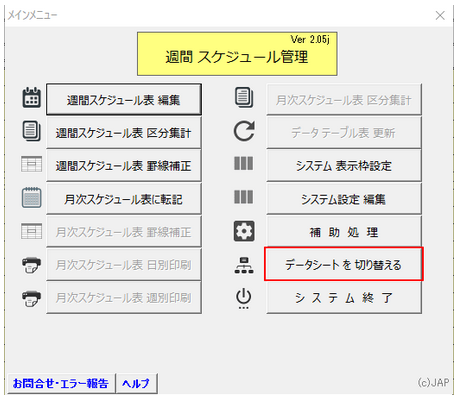Viewport: 456px width, 399px height.
Task: Click データシートを切り替える button
Action: pyautogui.click(x=344, y=264)
